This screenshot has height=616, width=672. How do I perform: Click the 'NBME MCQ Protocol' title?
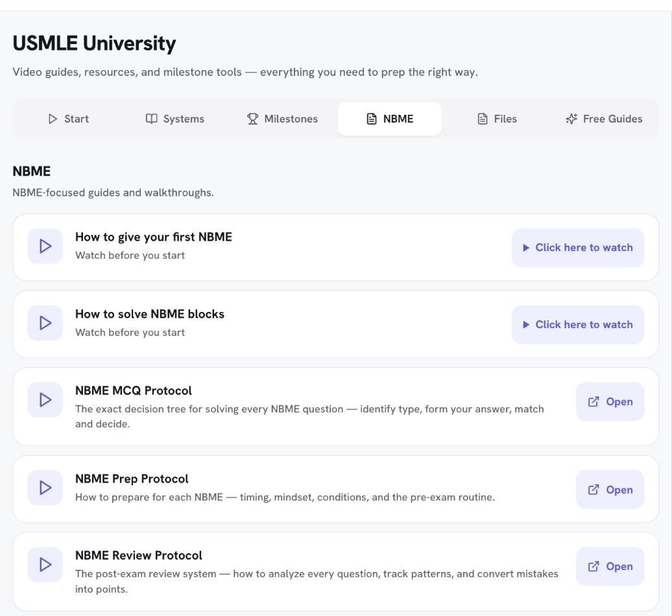click(x=133, y=391)
